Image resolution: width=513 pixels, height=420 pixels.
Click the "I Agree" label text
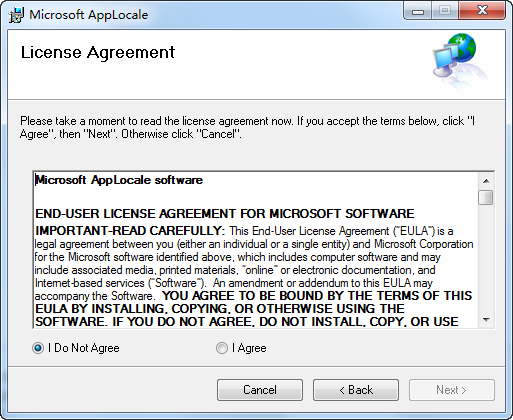click(249, 348)
